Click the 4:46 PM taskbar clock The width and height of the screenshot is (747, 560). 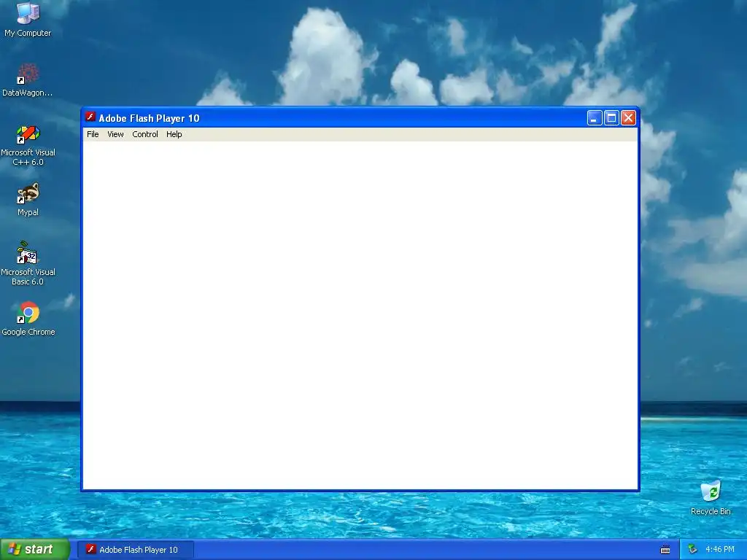(x=720, y=550)
